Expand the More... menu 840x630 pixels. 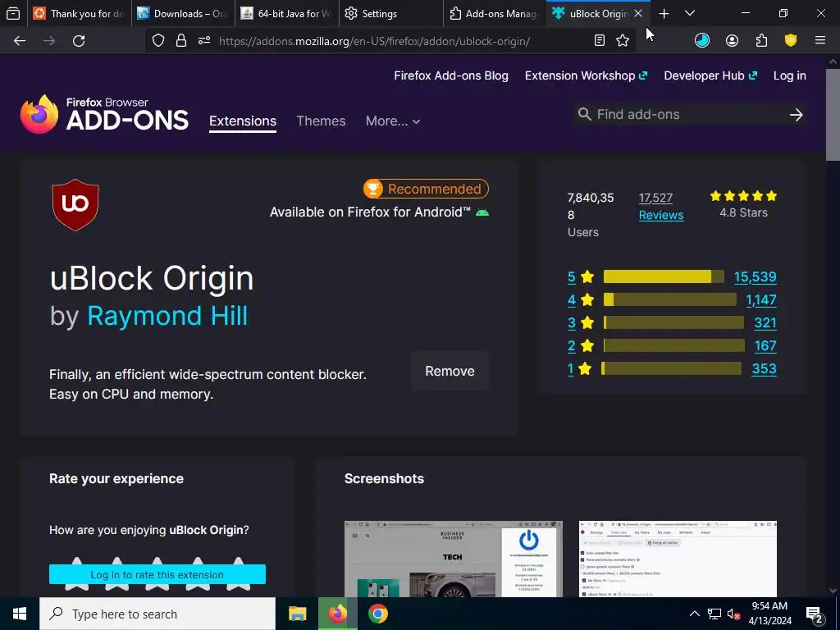click(393, 121)
